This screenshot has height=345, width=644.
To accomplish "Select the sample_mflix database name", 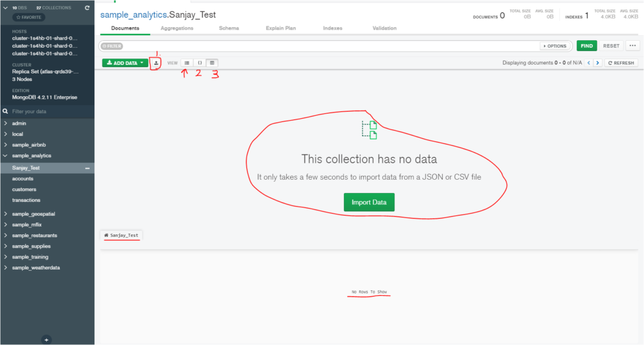I will [x=26, y=225].
